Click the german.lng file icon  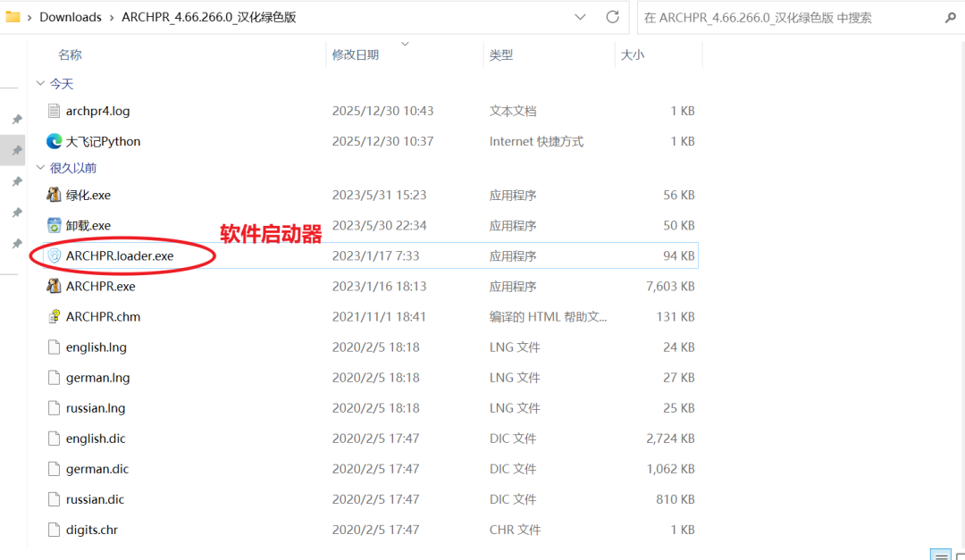coord(55,377)
